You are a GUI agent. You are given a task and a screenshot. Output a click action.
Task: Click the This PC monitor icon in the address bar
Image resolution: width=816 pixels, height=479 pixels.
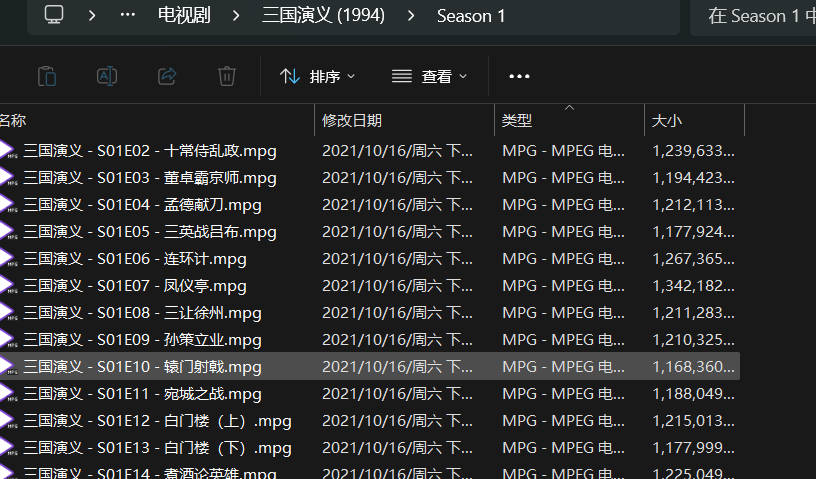click(x=54, y=15)
